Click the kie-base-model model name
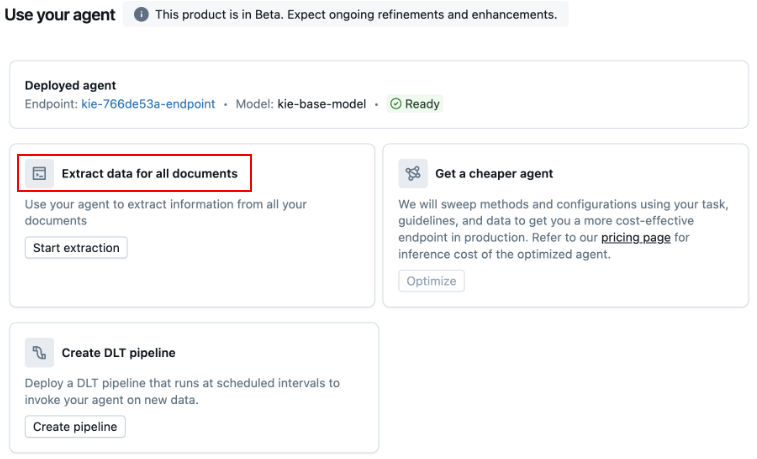The width and height of the screenshot is (757, 459). click(322, 104)
